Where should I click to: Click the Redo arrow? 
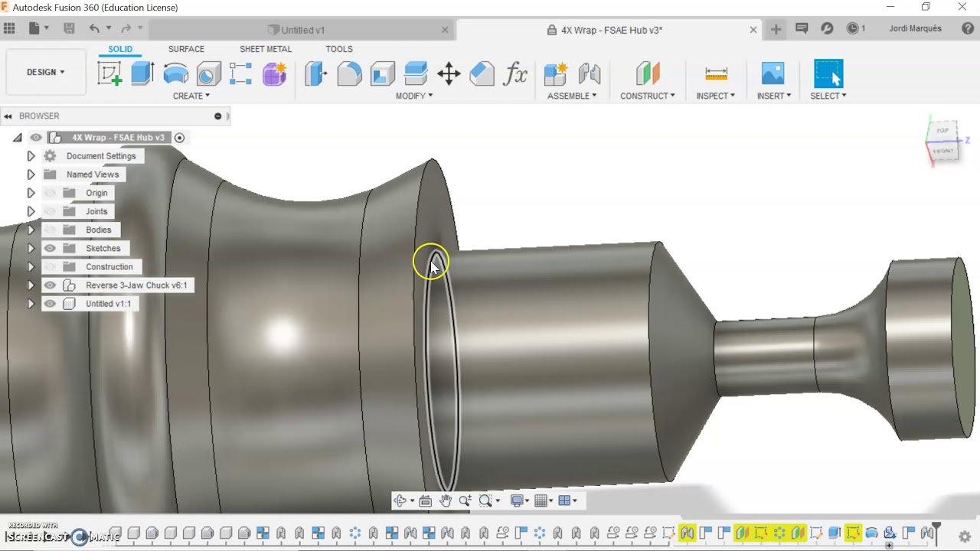[126, 28]
